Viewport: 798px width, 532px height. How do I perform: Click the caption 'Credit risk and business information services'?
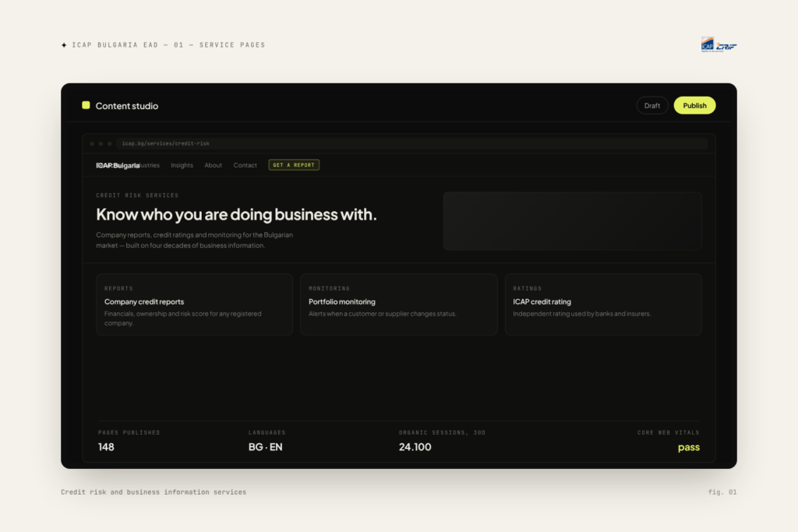pos(154,491)
